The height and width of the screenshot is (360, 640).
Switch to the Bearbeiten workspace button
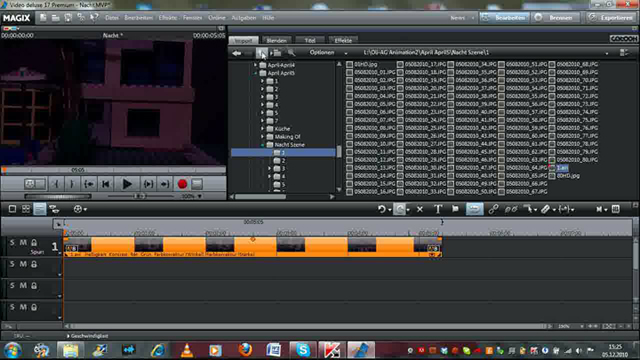point(504,18)
